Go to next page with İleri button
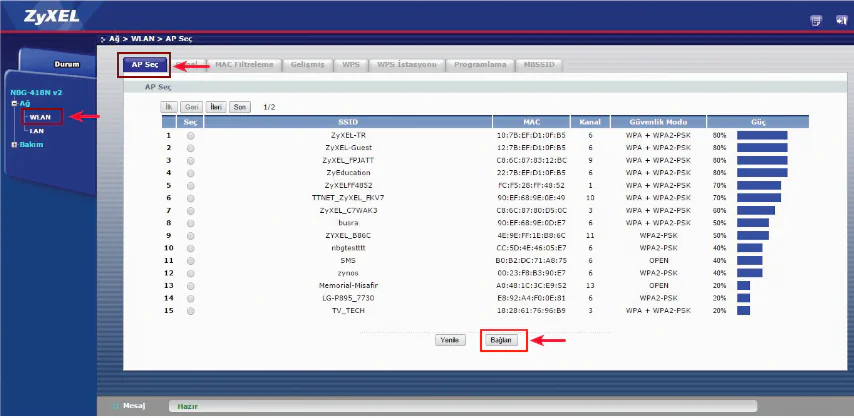 tap(215, 106)
